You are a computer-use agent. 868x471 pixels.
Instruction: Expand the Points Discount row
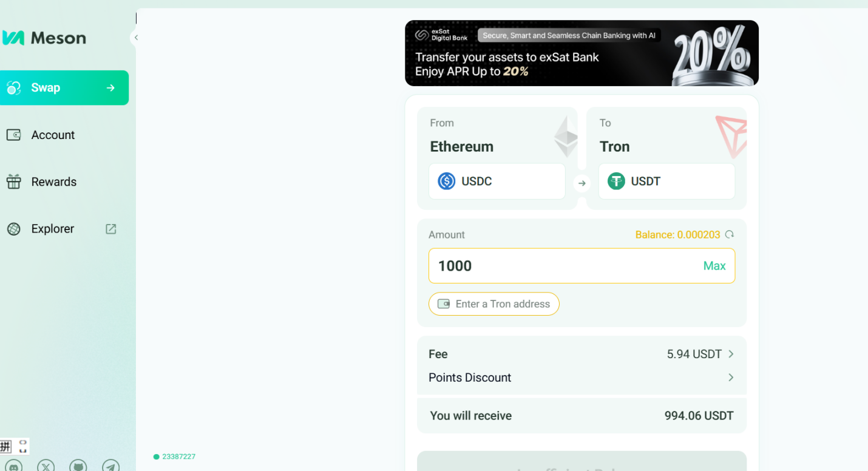[731, 378]
